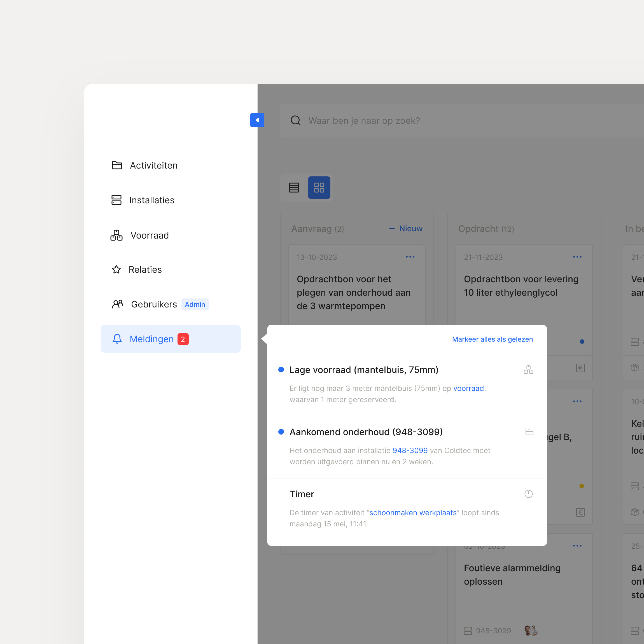Click the installation icon beside 948-3099 on the card
The width and height of the screenshot is (644, 644).
coord(468,630)
